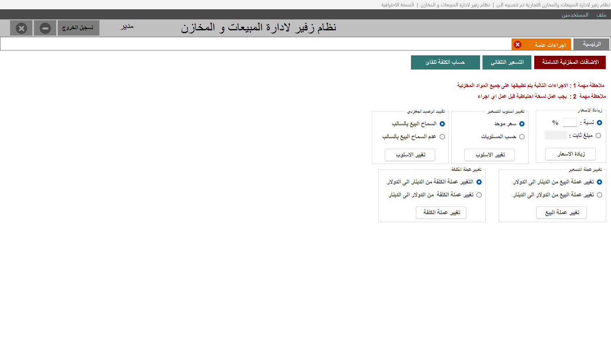Open حساب الكلفة تلقائ section

(445, 62)
